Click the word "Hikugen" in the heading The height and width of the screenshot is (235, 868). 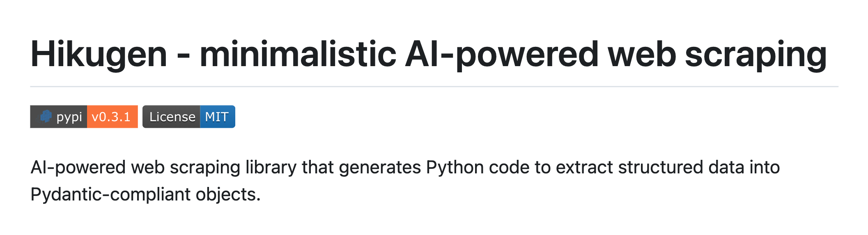click(x=99, y=54)
